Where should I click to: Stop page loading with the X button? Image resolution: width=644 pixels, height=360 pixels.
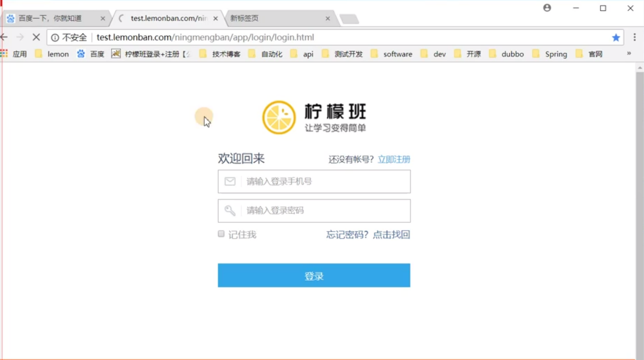tap(36, 37)
